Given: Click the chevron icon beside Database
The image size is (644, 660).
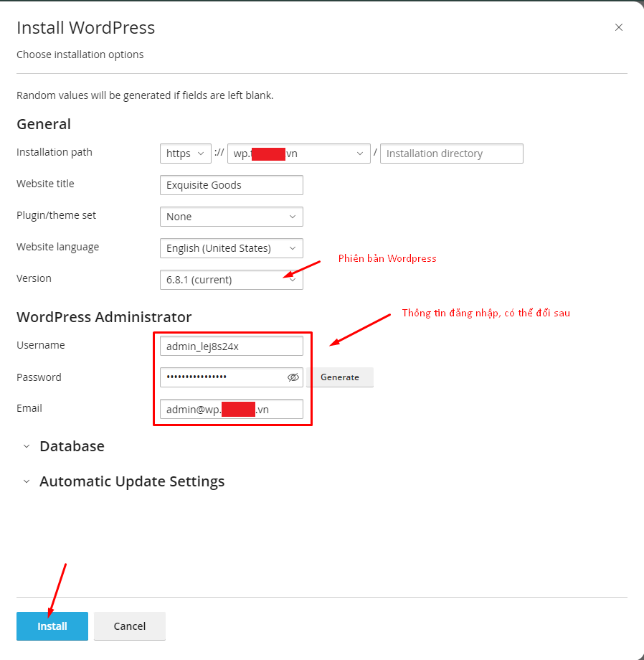Looking at the screenshot, I should (27, 446).
